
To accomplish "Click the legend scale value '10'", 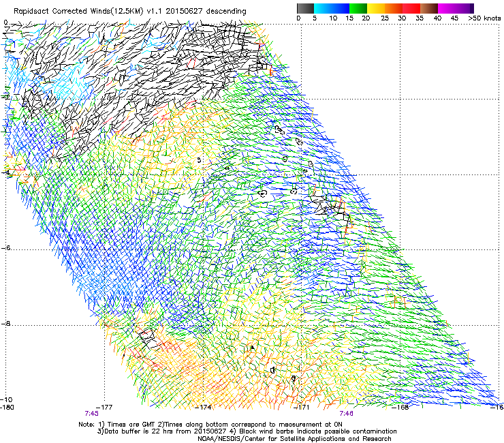I will [333, 18].
